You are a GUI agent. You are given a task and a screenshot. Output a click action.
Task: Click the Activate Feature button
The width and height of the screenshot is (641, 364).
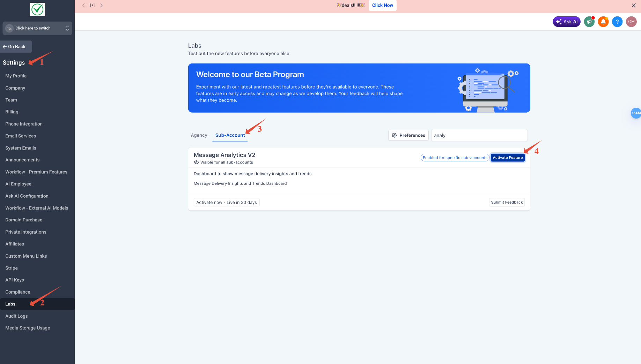(x=508, y=158)
